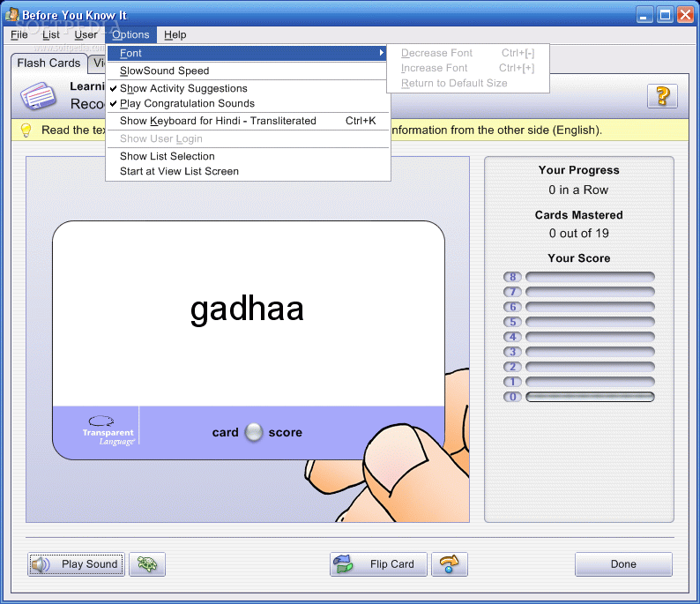Click Decrease Font submenu item
Viewport: 700px width, 604px height.
click(468, 53)
